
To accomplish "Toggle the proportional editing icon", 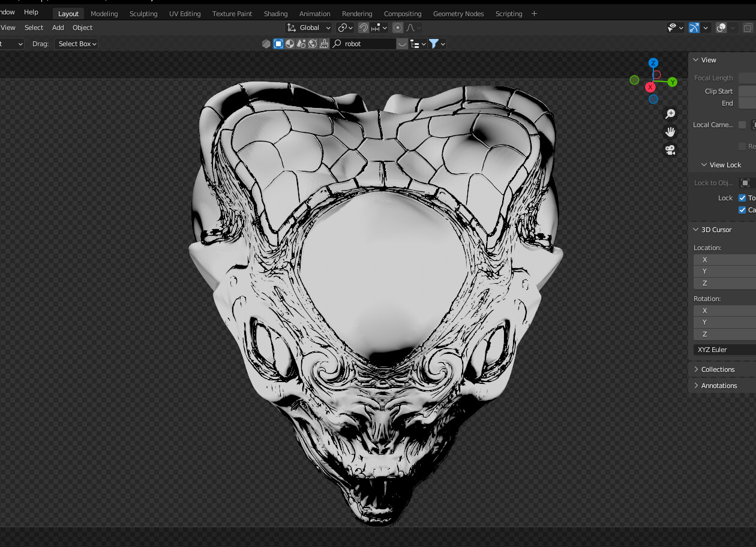I will [398, 28].
